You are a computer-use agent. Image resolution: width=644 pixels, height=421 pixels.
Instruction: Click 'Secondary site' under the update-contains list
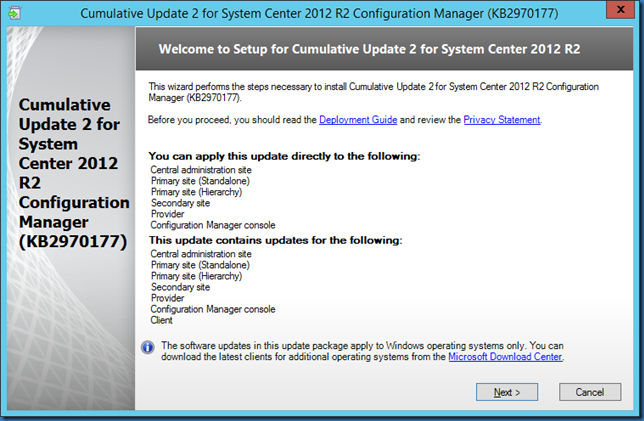coord(180,287)
